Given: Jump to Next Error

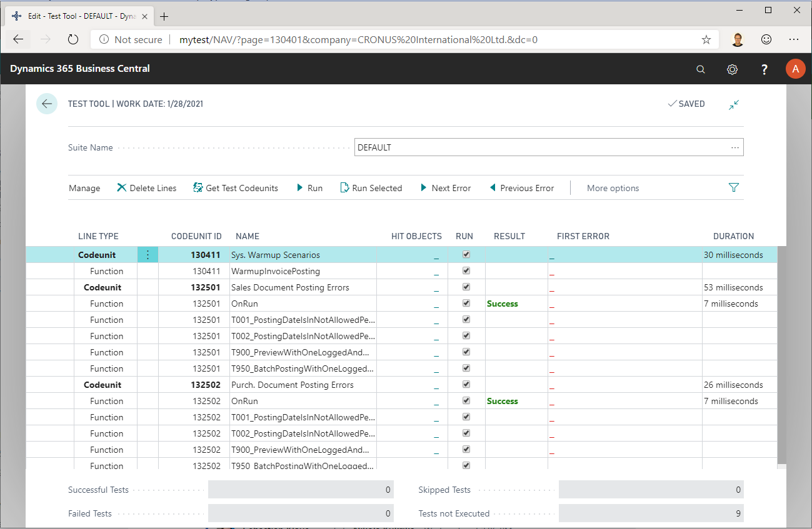Looking at the screenshot, I should click(x=445, y=188).
